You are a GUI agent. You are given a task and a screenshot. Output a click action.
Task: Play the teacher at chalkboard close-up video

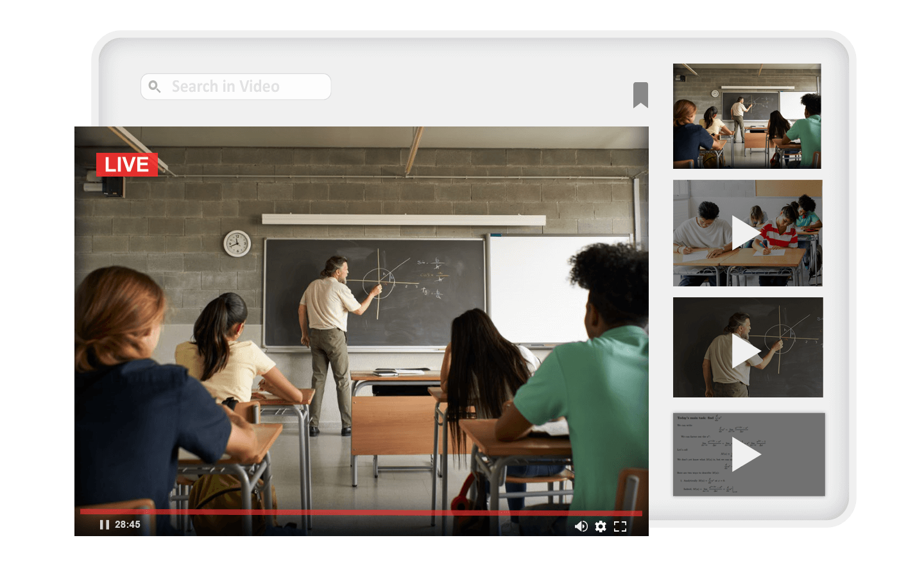tap(748, 347)
